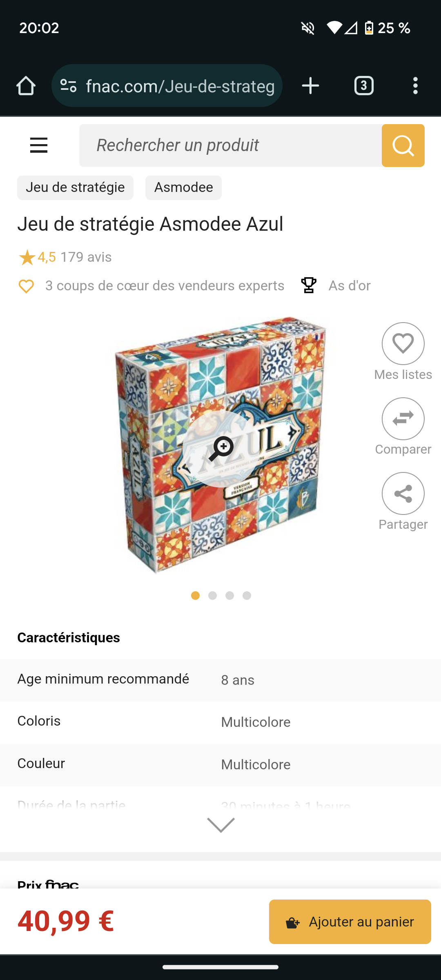
Task: Zoom the Azul product image magnifier
Action: coord(221,449)
